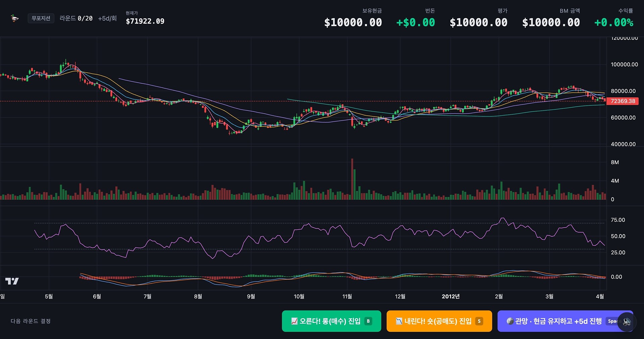The image size is (644, 339).
Task: Click the 50.00 RSI axis label
Action: point(618,236)
